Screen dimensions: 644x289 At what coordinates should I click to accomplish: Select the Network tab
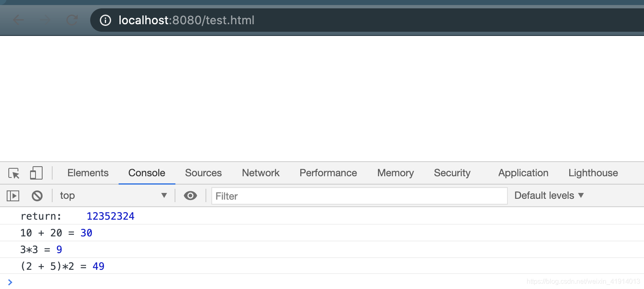tap(261, 173)
